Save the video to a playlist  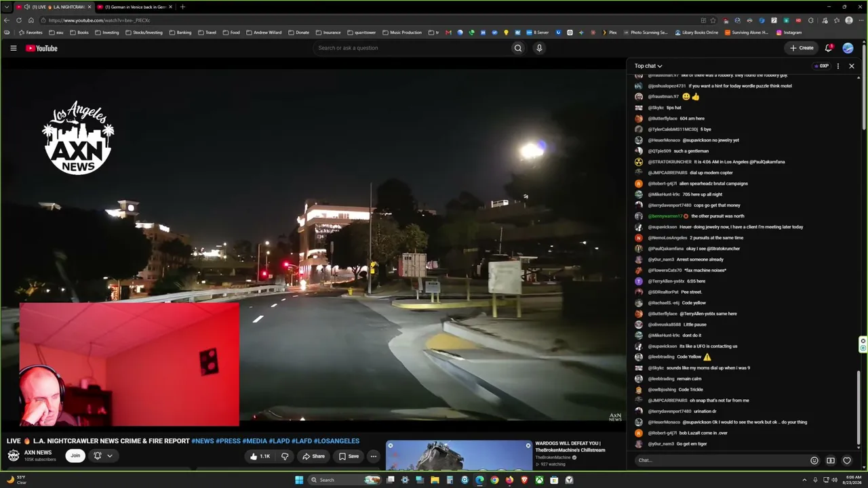coord(349,456)
